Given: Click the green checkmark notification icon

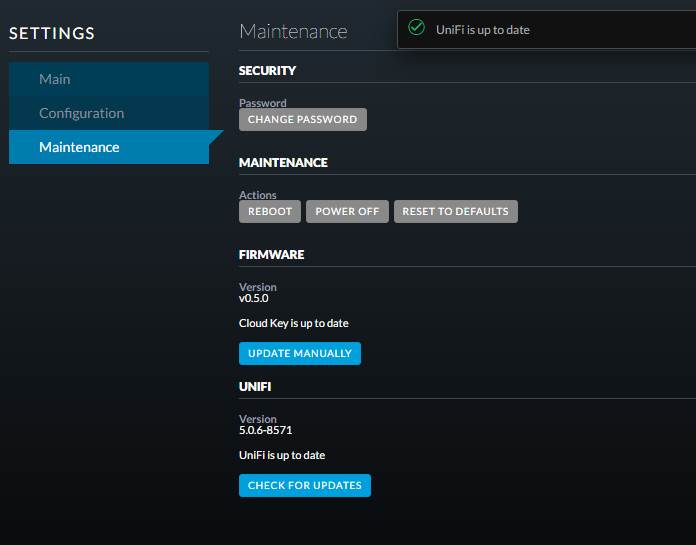Looking at the screenshot, I should click(416, 28).
